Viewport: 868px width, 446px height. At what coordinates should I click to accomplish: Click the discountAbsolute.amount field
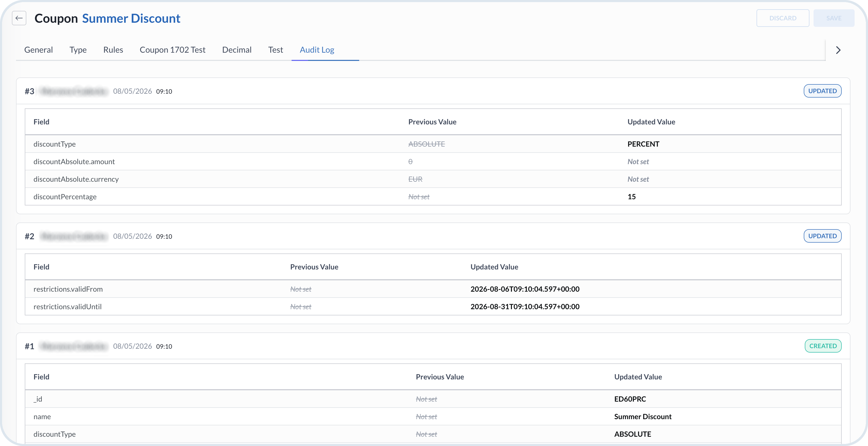click(74, 162)
